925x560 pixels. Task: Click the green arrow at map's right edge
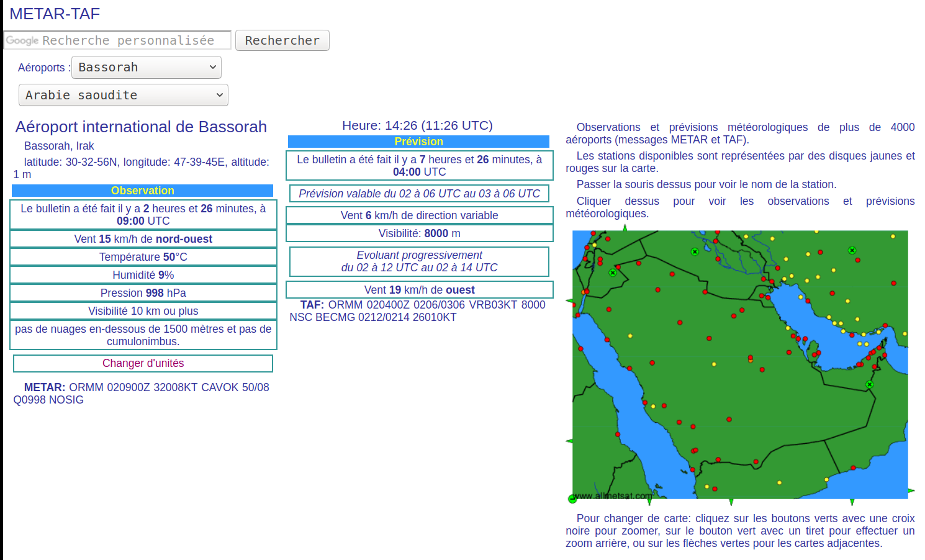click(x=911, y=491)
